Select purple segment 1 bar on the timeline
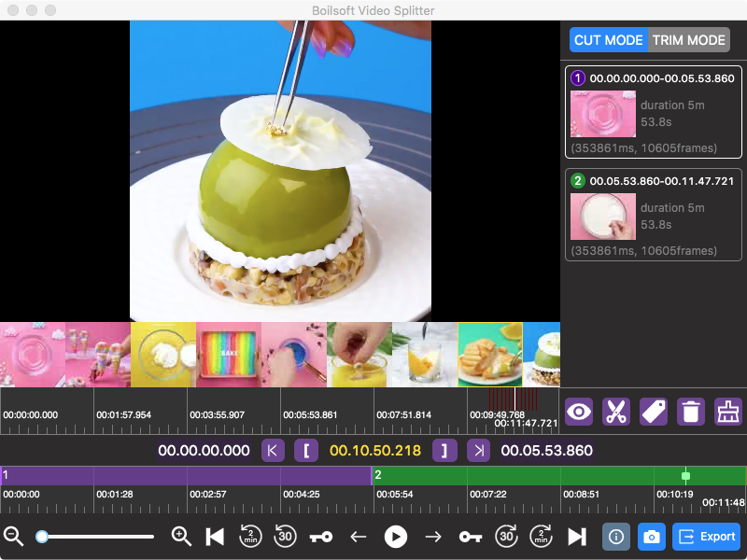Viewport: 747px width, 560px height. pos(186,476)
